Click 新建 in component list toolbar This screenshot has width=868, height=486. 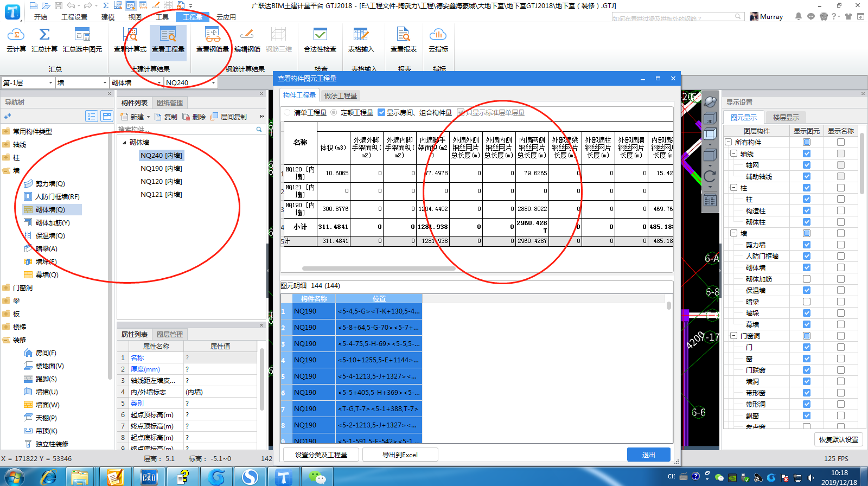132,117
